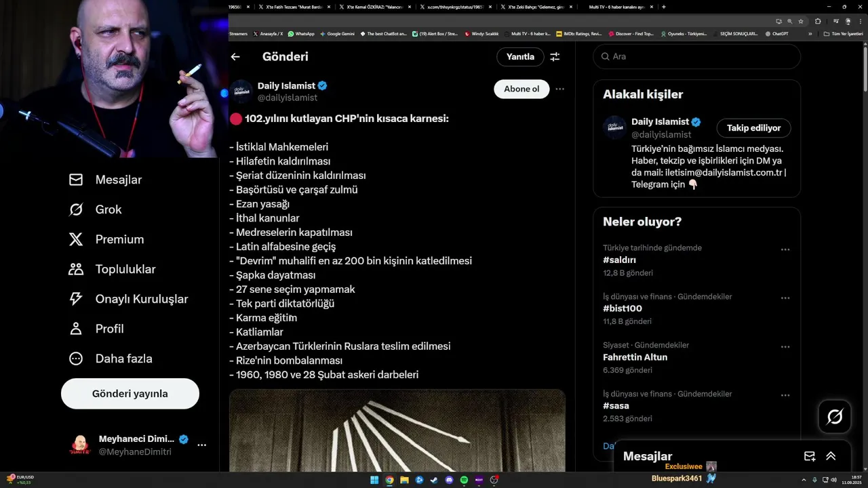The height and width of the screenshot is (488, 868).
Task: Open more options for Fahrettin Altun trend
Action: (x=785, y=347)
